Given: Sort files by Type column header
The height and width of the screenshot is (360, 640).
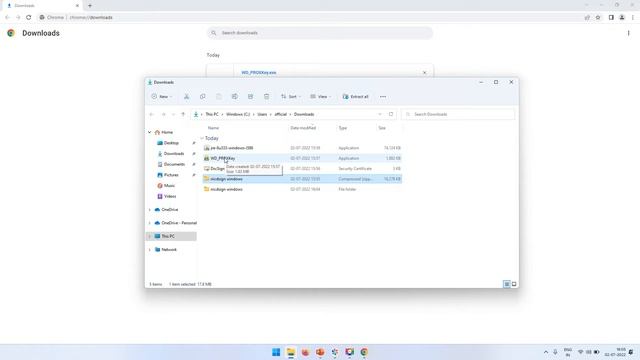Looking at the screenshot, I should [x=342, y=128].
